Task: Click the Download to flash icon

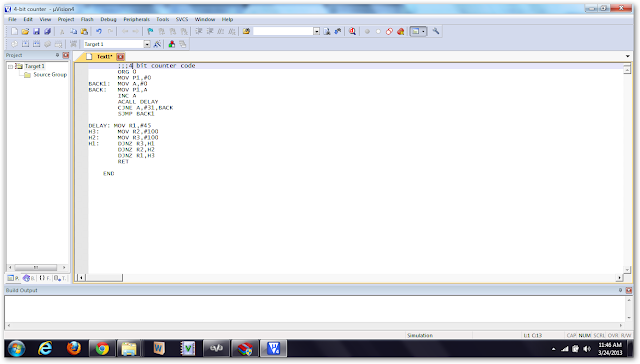Action: tap(73, 44)
